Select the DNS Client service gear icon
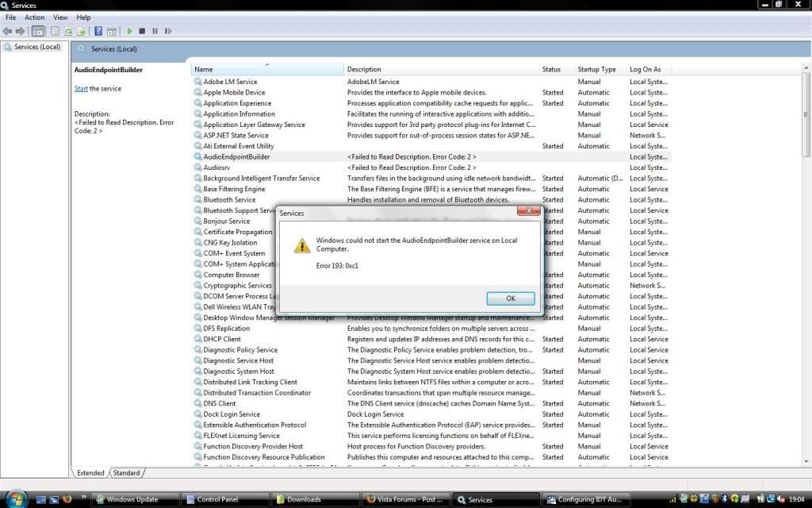Image resolution: width=812 pixels, height=508 pixels. (x=197, y=403)
